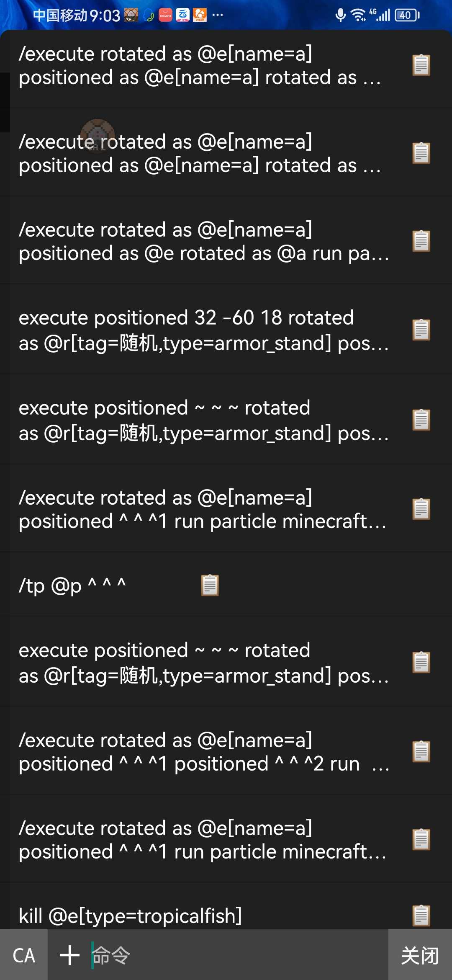Select the '/tp @p ^ ^ ^' history entry
Screen dimensions: 452x980
coord(226,585)
